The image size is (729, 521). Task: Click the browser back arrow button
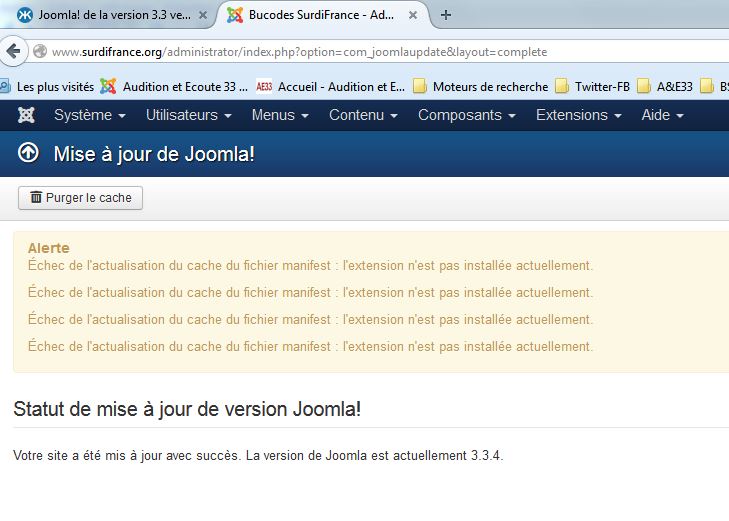coord(13,51)
